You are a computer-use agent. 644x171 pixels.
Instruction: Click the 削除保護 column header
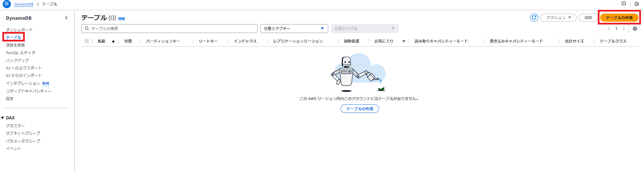pyautogui.click(x=351, y=41)
